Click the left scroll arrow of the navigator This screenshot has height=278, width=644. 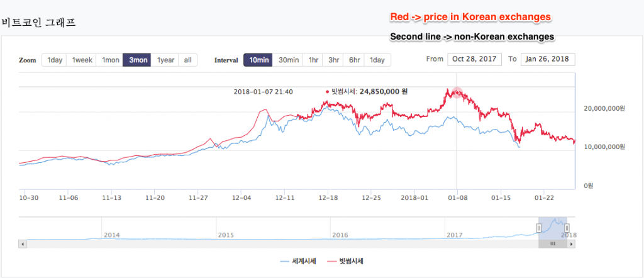[23, 244]
